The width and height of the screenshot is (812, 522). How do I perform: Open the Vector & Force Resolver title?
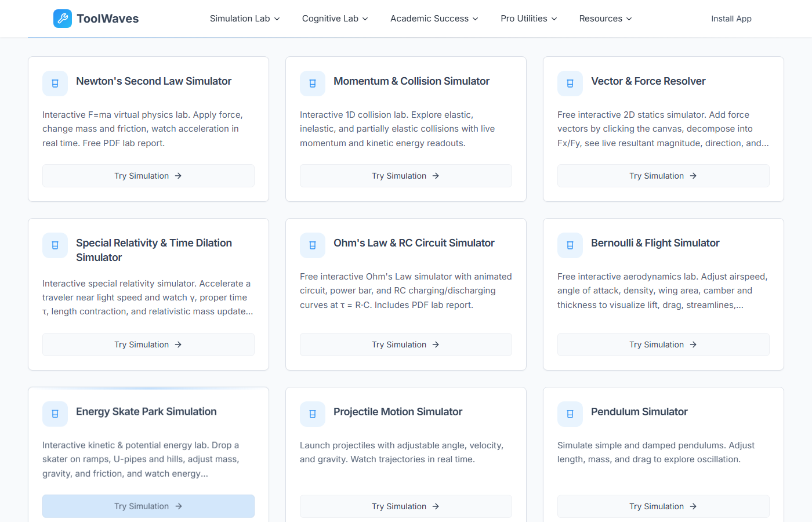[x=648, y=81]
